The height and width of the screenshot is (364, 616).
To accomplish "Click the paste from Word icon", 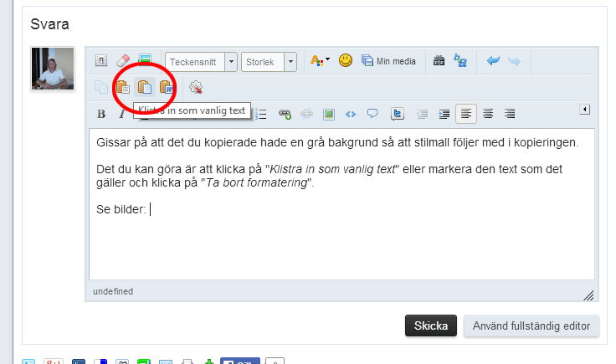I will pyautogui.click(x=166, y=87).
